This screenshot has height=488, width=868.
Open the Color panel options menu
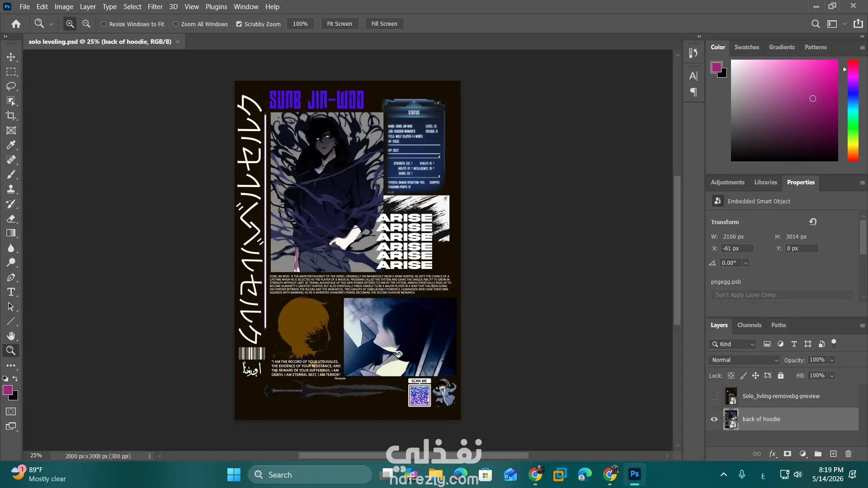(x=862, y=47)
